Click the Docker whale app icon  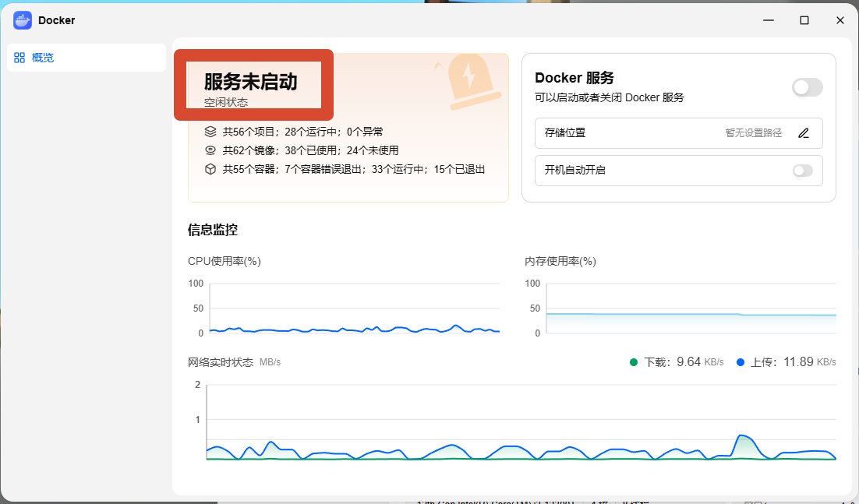tap(23, 20)
